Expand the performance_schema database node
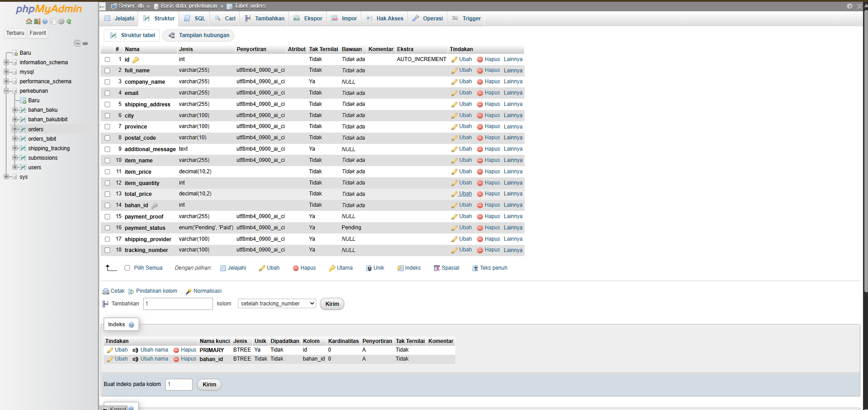Viewport: 868px width, 410px height. [6, 81]
